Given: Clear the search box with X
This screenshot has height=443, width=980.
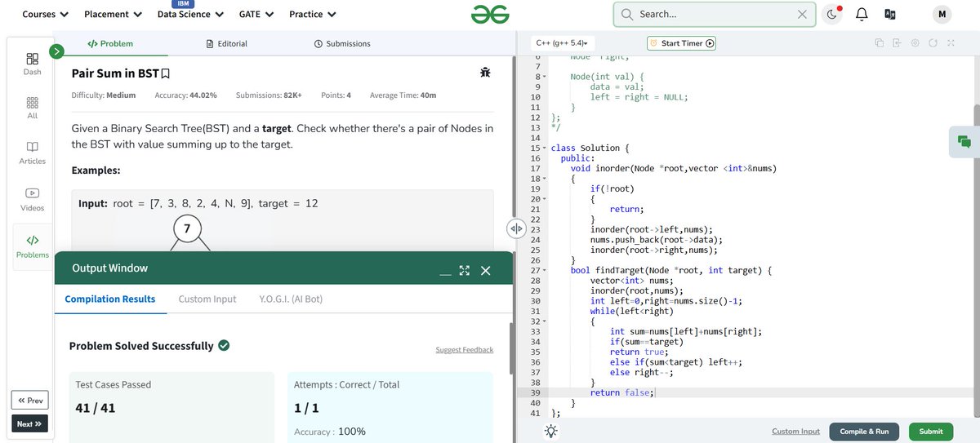Looking at the screenshot, I should (x=802, y=15).
